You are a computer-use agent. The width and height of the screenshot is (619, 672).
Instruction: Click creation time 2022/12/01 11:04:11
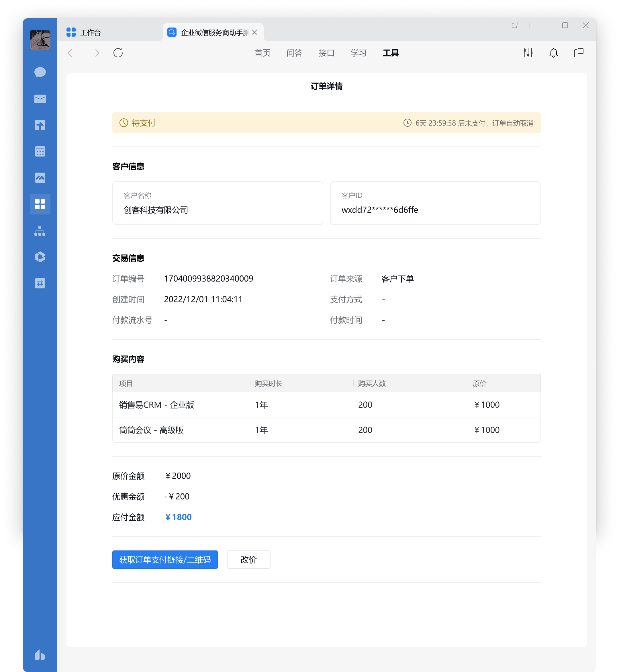pyautogui.click(x=203, y=299)
